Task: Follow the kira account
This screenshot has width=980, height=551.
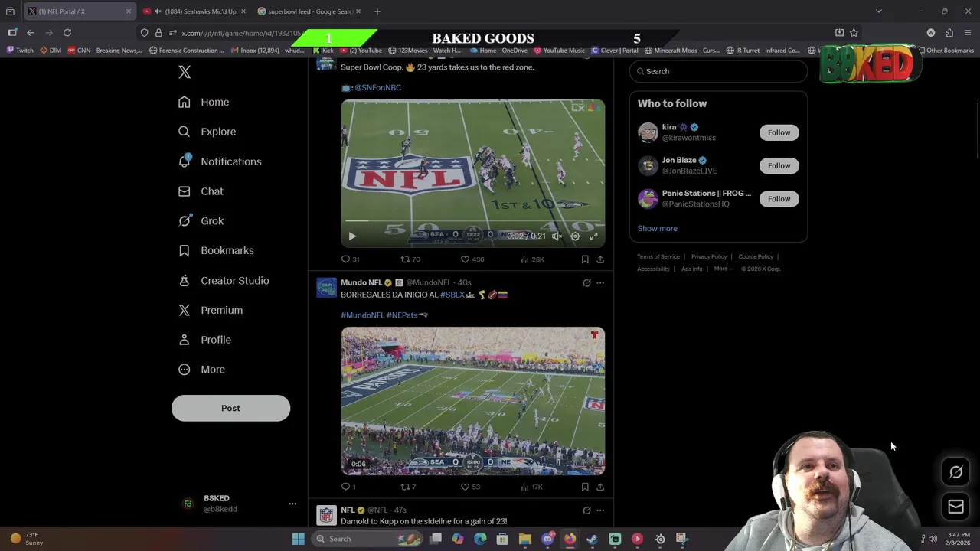Action: click(779, 132)
